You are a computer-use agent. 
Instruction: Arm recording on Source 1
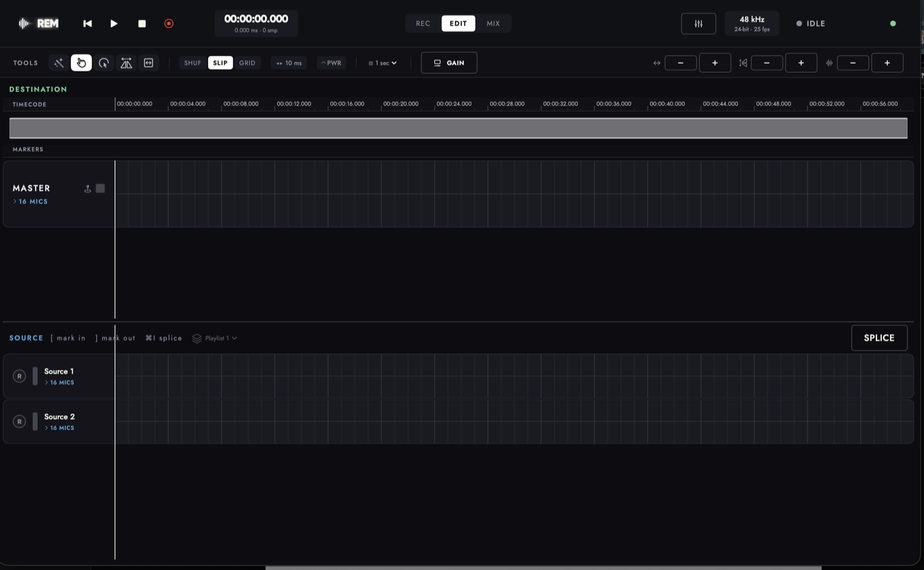(19, 376)
